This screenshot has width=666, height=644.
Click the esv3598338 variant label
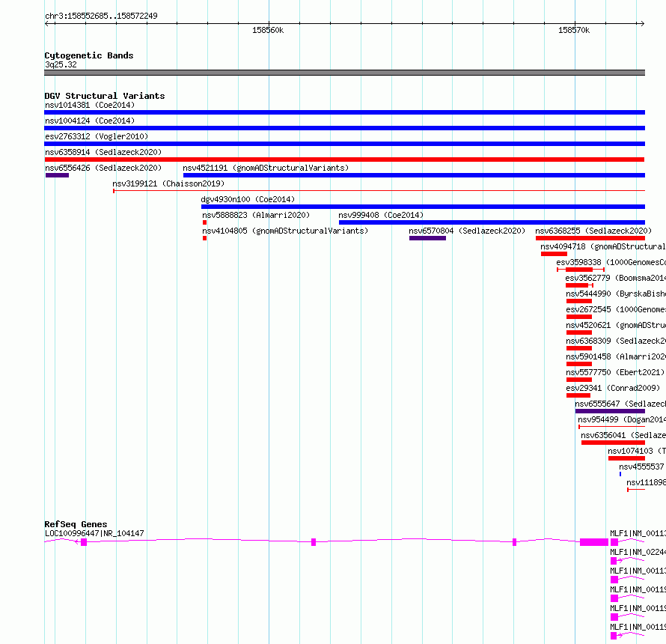coord(611,262)
